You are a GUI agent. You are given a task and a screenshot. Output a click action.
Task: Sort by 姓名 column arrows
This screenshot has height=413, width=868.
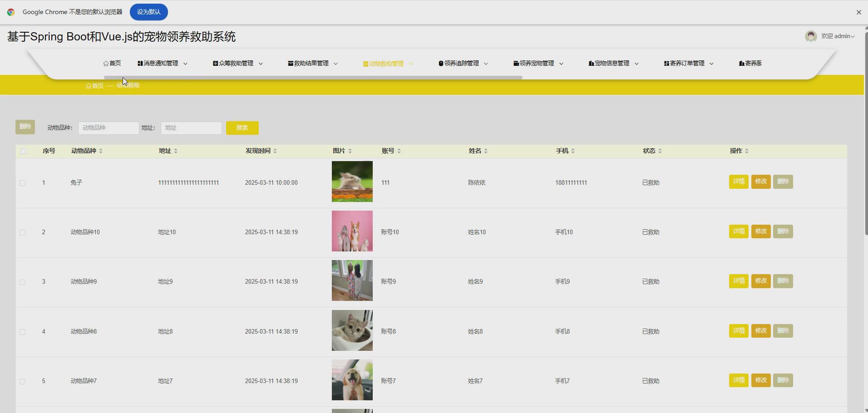[486, 151]
